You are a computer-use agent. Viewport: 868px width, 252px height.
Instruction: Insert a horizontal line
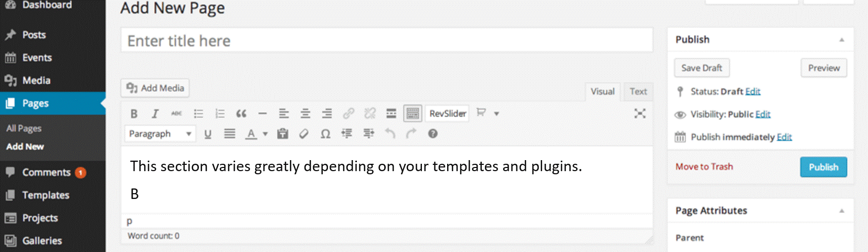point(263,113)
